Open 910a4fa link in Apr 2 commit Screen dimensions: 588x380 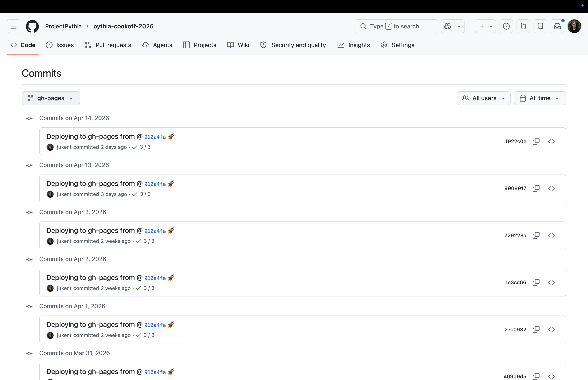tap(155, 278)
